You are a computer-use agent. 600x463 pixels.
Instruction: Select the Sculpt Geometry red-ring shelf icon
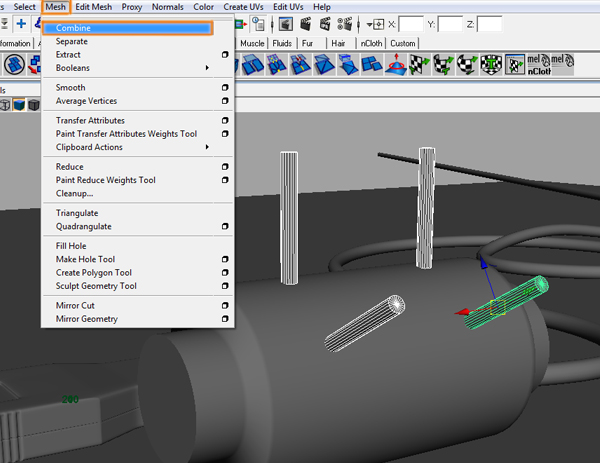(x=396, y=64)
